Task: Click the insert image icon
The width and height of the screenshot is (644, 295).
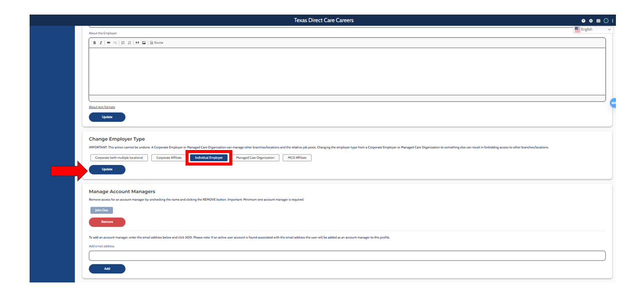Action: [144, 43]
